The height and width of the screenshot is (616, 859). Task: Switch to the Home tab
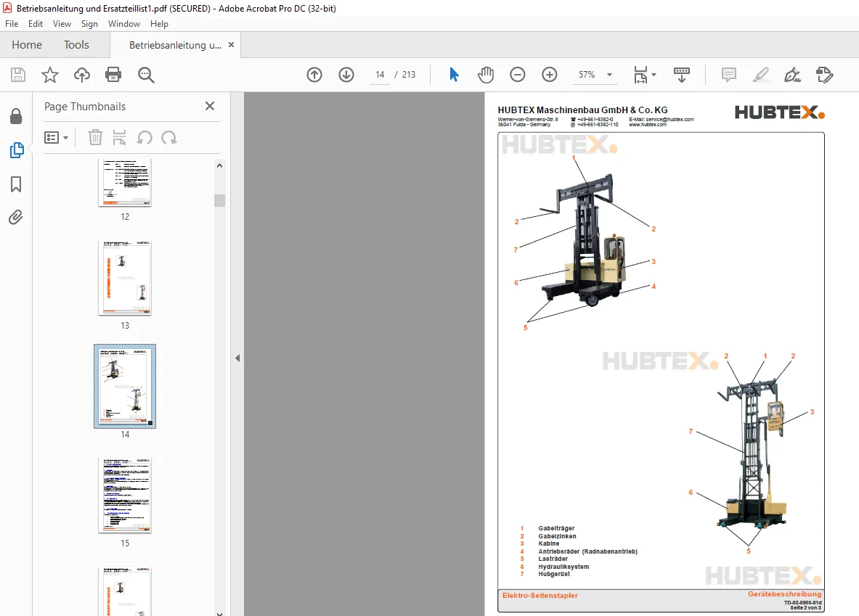pos(27,45)
